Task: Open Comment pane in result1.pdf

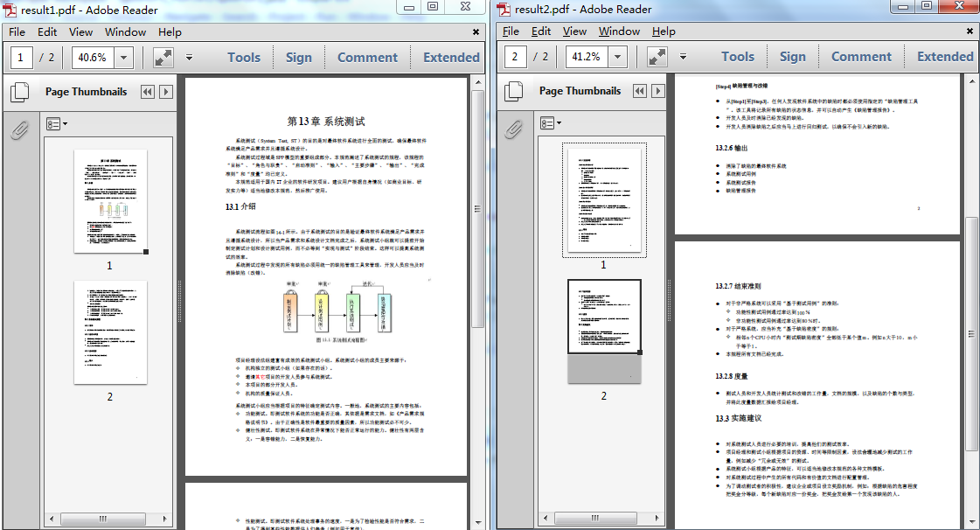Action: (x=367, y=58)
